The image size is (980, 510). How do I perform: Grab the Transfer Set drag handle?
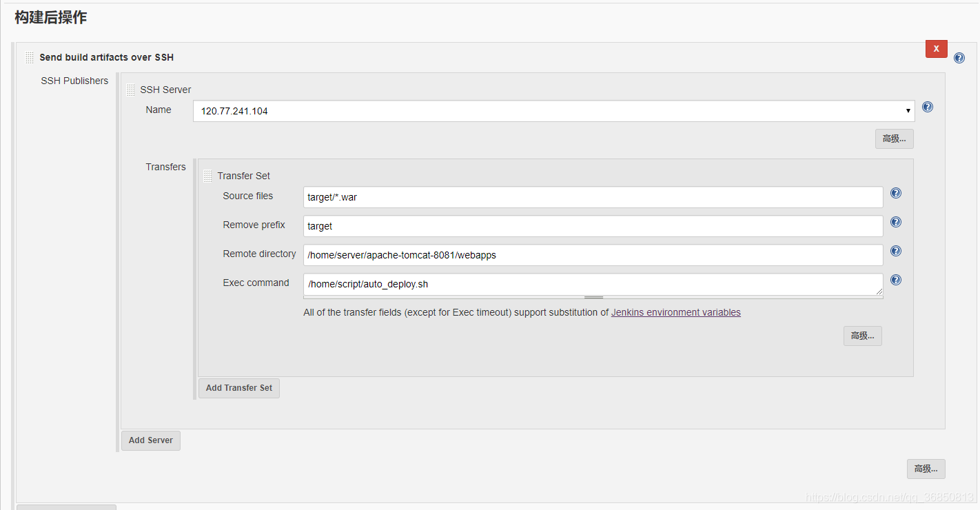[208, 176]
